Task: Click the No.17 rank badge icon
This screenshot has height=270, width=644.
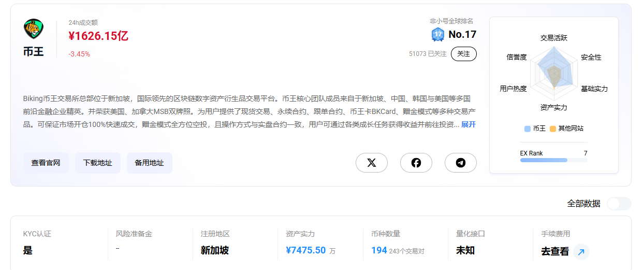Action: pyautogui.click(x=438, y=35)
